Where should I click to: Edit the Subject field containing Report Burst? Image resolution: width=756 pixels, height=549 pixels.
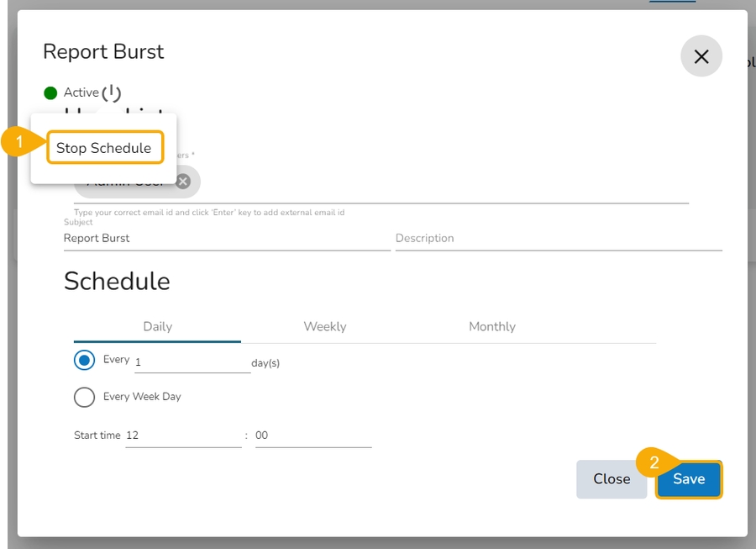pyautogui.click(x=225, y=239)
